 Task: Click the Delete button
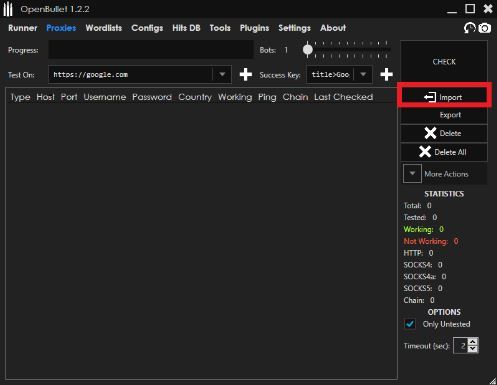444,133
